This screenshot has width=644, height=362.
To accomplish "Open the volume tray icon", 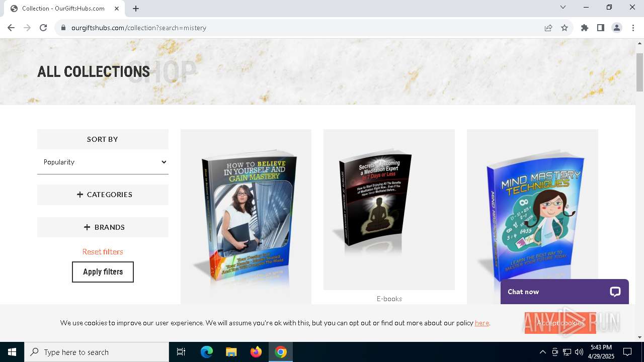I will (x=579, y=352).
